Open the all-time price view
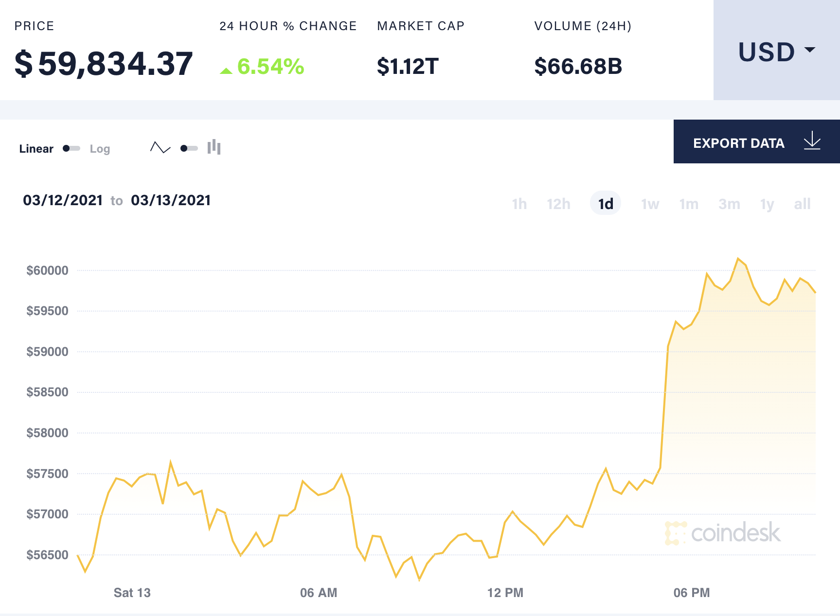This screenshot has width=840, height=616. 803,204
